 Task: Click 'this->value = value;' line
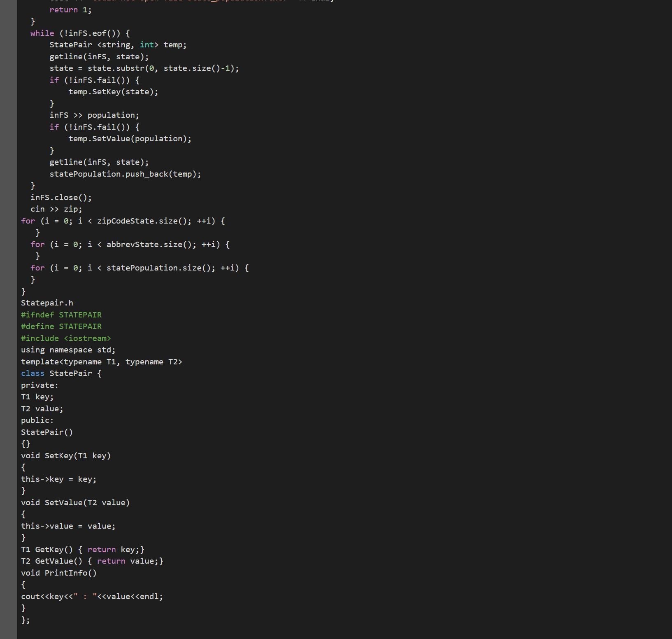(68, 526)
